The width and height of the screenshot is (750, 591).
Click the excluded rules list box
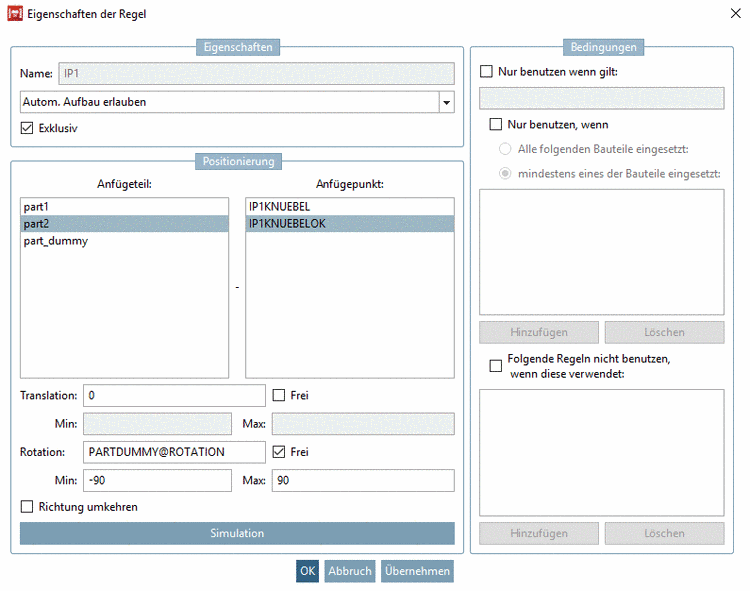[x=602, y=452]
